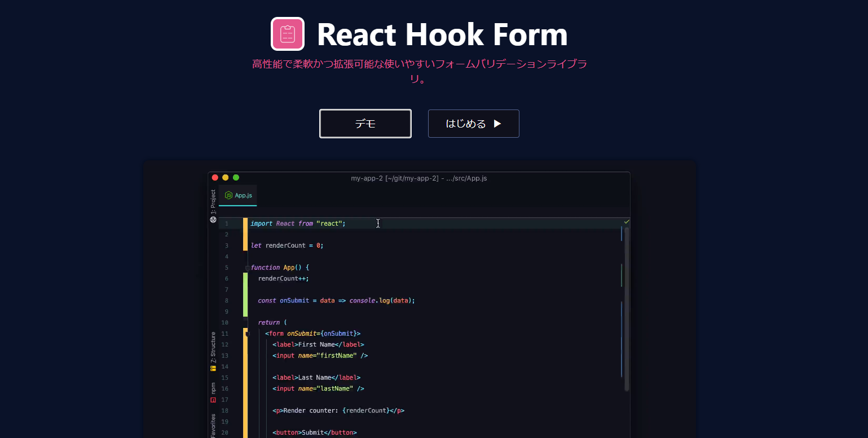Screen dimensions: 868x438
Task: Click the green change stripe on the right scrollbar
Action: tap(621, 275)
